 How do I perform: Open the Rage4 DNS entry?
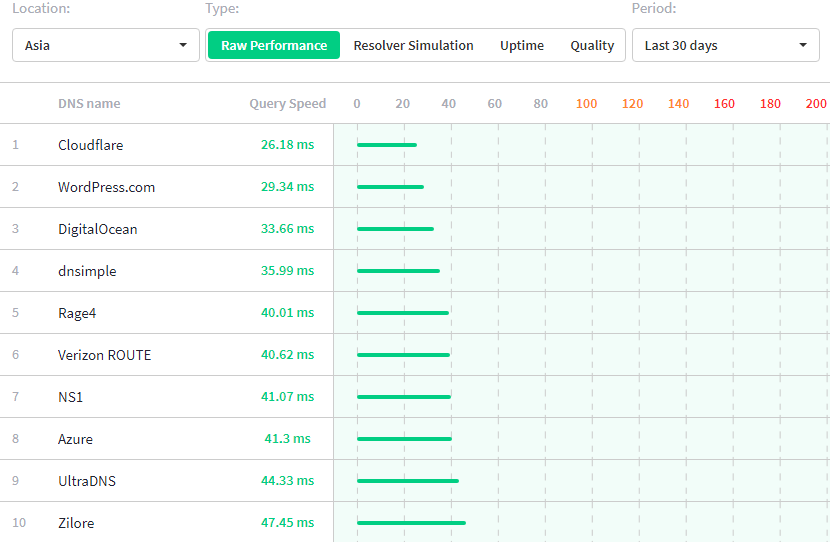[x=77, y=313]
